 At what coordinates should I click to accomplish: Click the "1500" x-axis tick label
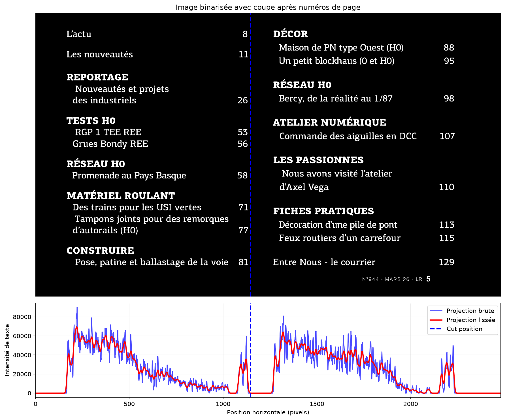[x=317, y=404]
